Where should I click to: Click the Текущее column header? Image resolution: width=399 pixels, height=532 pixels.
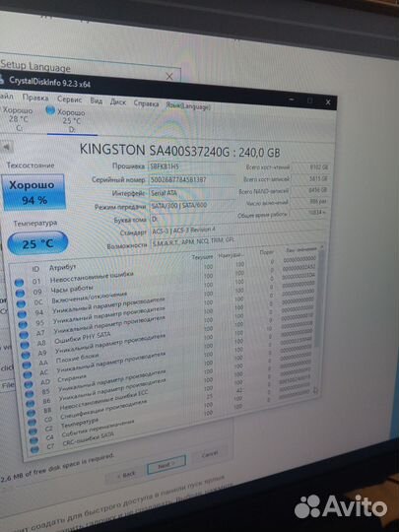[202, 257]
